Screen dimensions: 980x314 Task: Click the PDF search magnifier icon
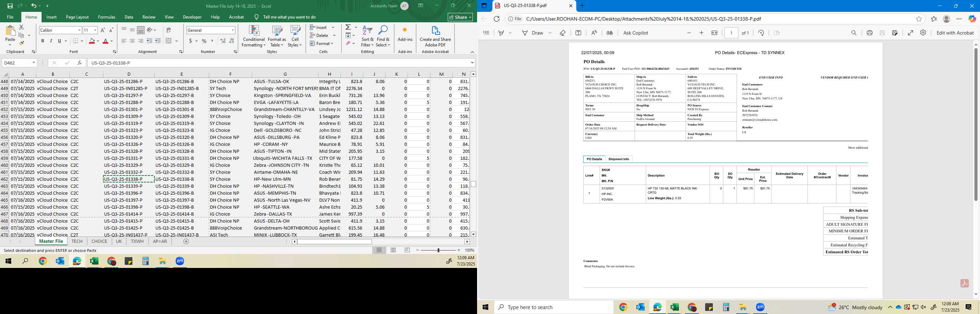pos(854,33)
